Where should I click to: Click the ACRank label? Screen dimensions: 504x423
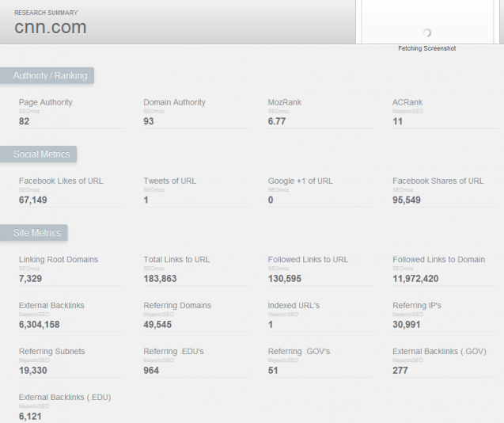click(407, 102)
